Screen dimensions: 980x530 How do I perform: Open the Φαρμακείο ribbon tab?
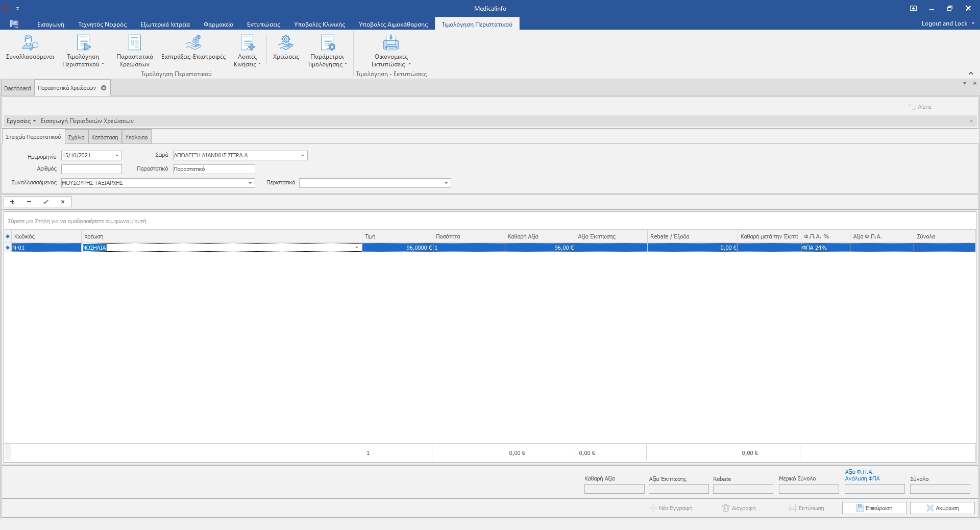tap(218, 24)
